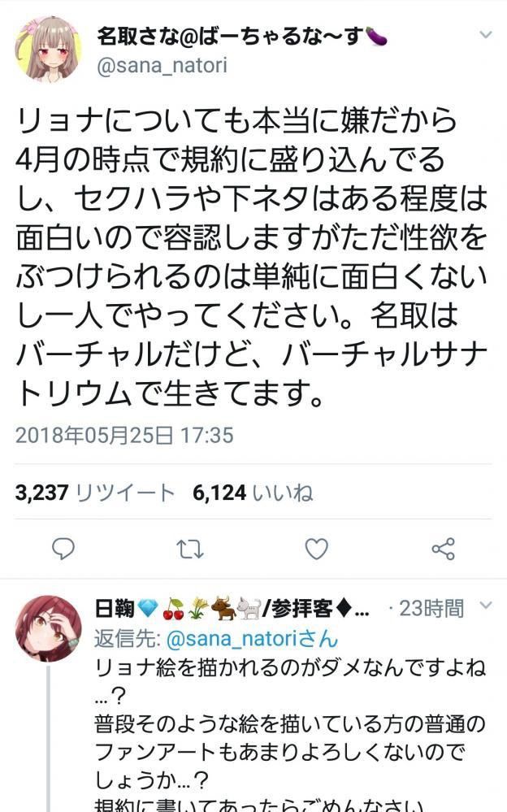Click the @sana_natoriさん reply mention link

click(x=252, y=639)
